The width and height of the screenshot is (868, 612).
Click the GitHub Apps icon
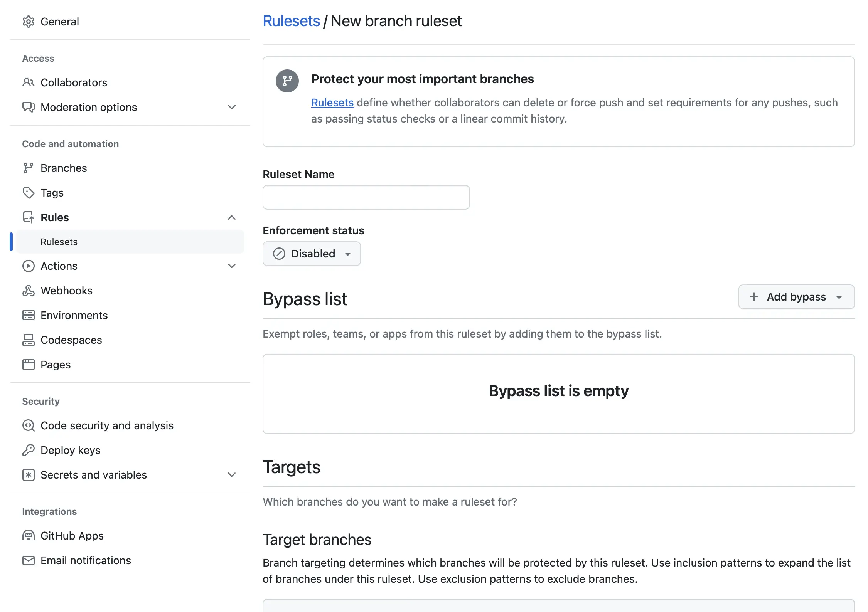[29, 536]
